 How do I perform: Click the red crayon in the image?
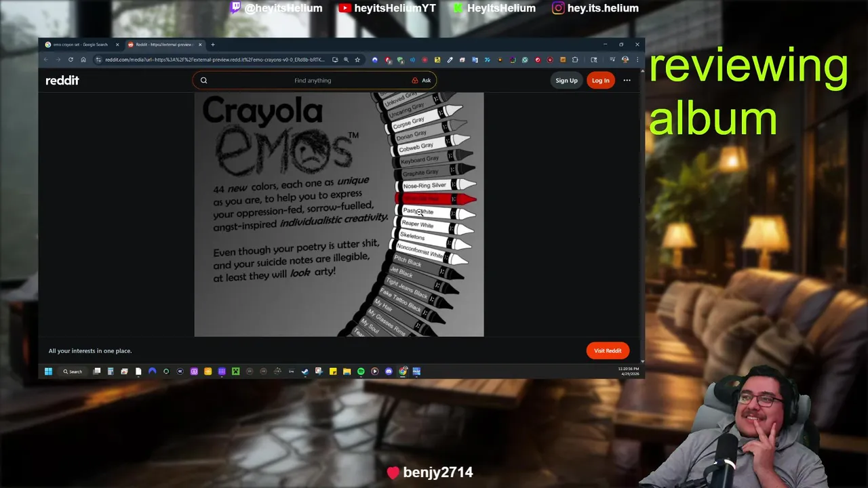click(435, 199)
